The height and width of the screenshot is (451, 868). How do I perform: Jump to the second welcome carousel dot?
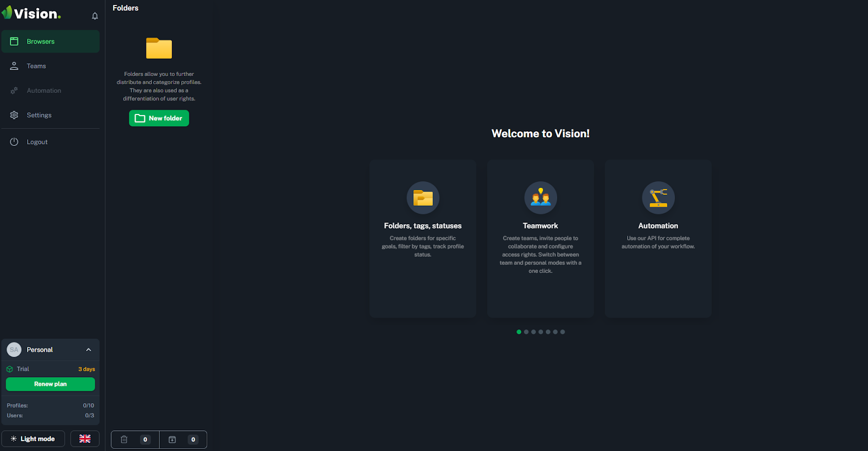pos(526,332)
